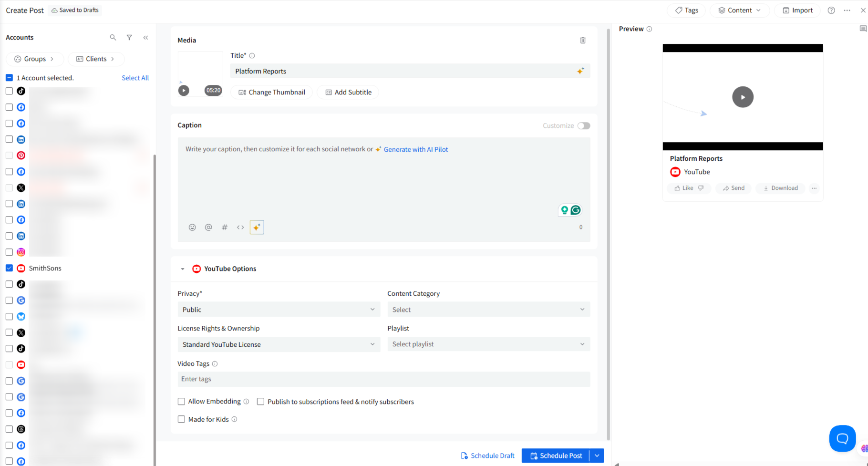Screen dimensions: 868x466
Task: Open the preview comments panel icon
Action: point(863,29)
